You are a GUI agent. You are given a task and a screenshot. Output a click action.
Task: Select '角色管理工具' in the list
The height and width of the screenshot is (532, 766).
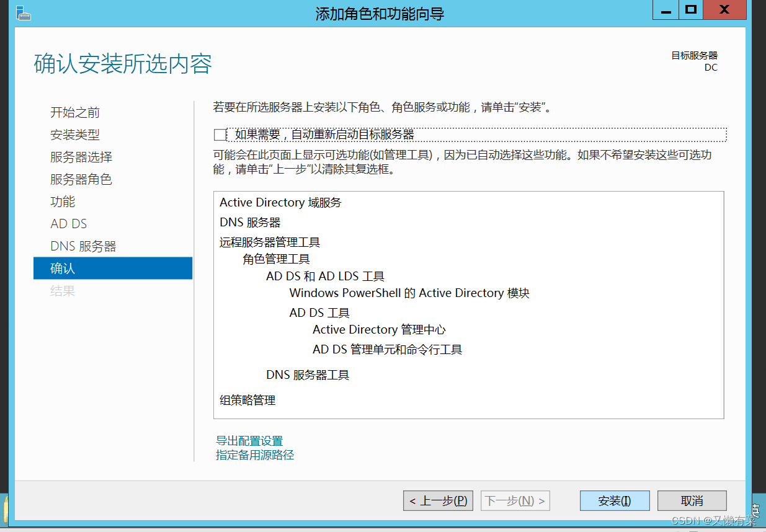276,259
